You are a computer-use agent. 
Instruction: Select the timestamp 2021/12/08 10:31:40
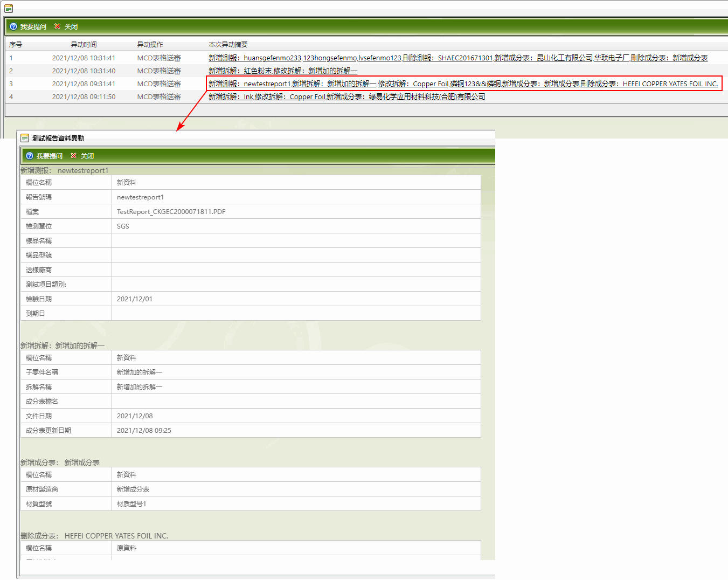84,71
